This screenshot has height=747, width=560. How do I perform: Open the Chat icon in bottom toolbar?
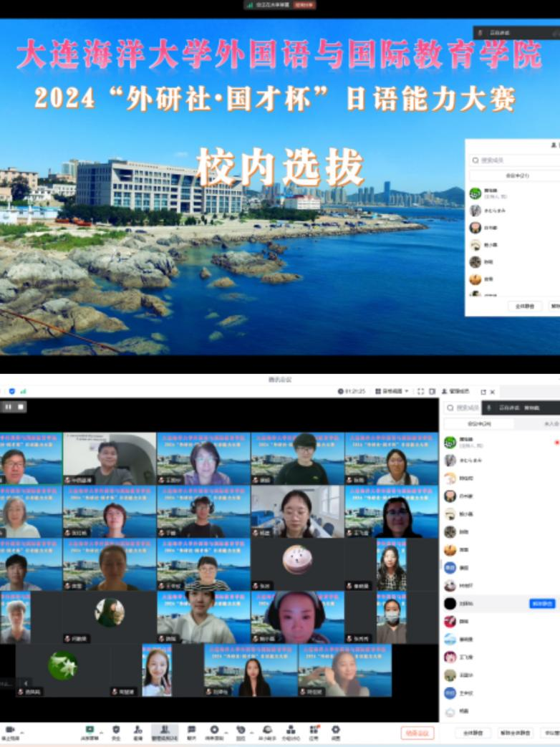coord(191,730)
